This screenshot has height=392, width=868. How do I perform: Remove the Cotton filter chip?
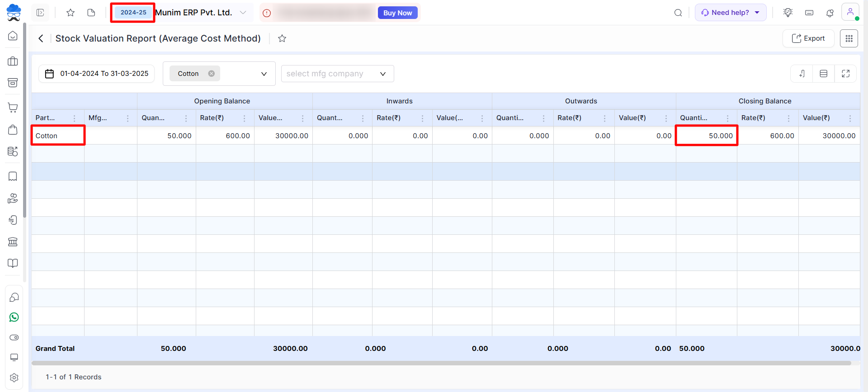(211, 74)
